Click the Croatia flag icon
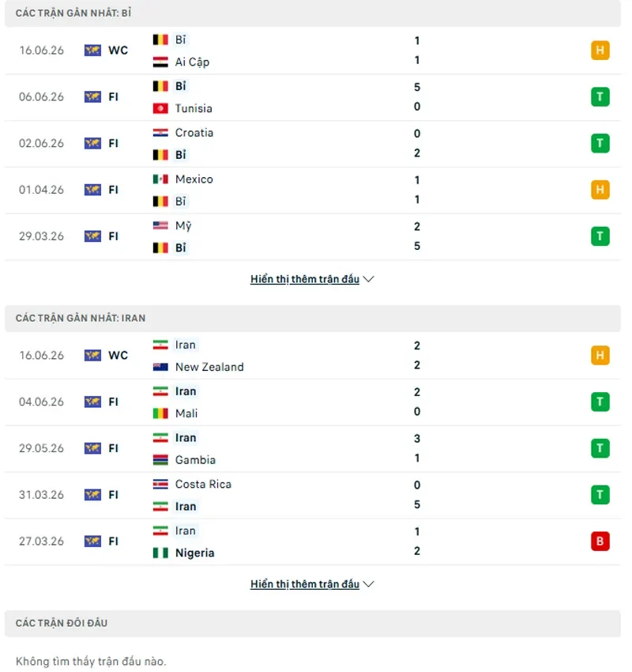The width and height of the screenshot is (632, 672). 160,133
